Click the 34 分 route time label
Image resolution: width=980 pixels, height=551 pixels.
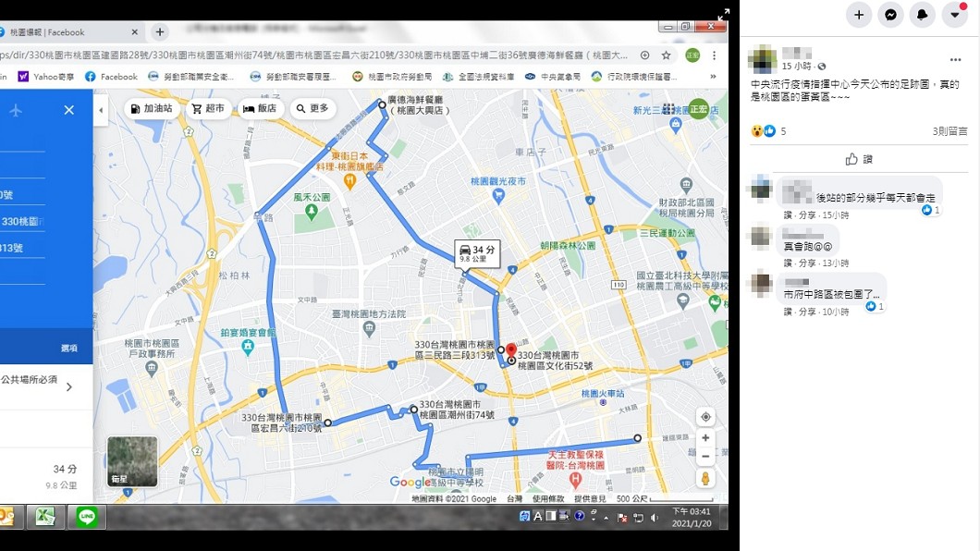477,253
